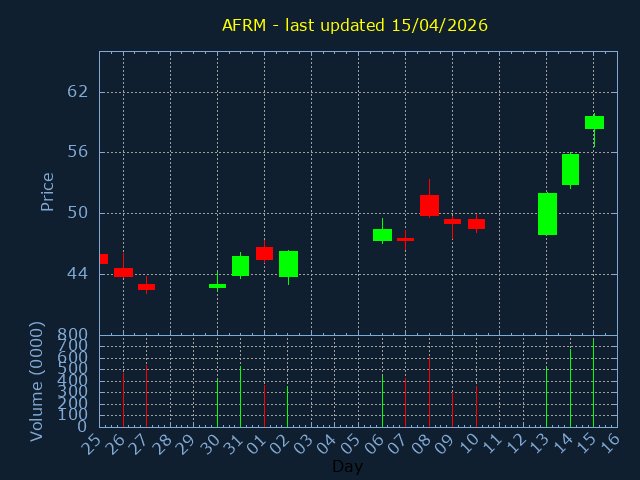Click the red candlestick on day 01
The width and height of the screenshot is (640, 480).
point(264,253)
